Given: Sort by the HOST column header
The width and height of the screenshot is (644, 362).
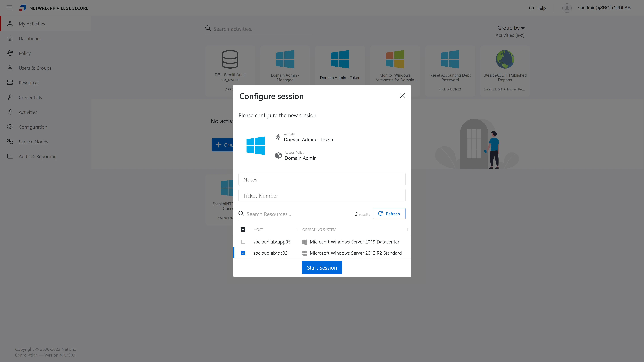Looking at the screenshot, I should tap(258, 230).
